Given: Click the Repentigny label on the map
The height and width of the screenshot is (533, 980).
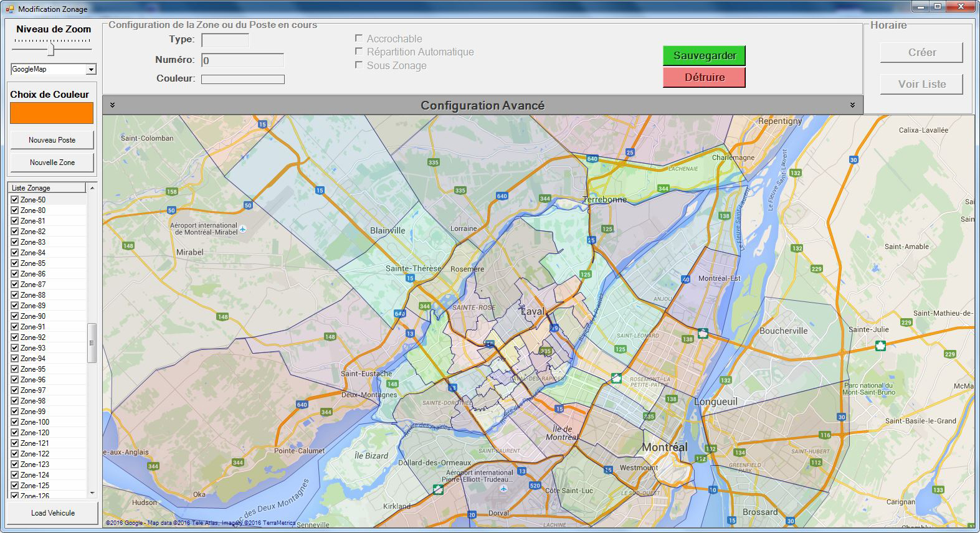Looking at the screenshot, I should 780,121.
